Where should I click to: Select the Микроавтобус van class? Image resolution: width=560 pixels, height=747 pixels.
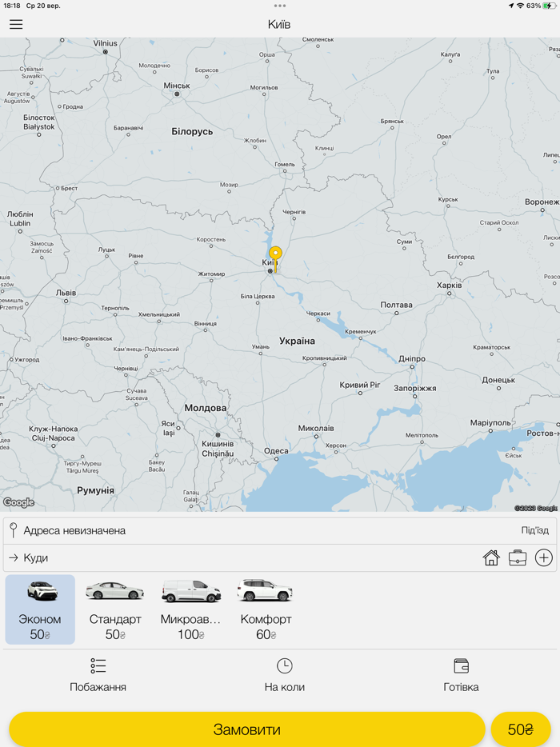coord(190,609)
